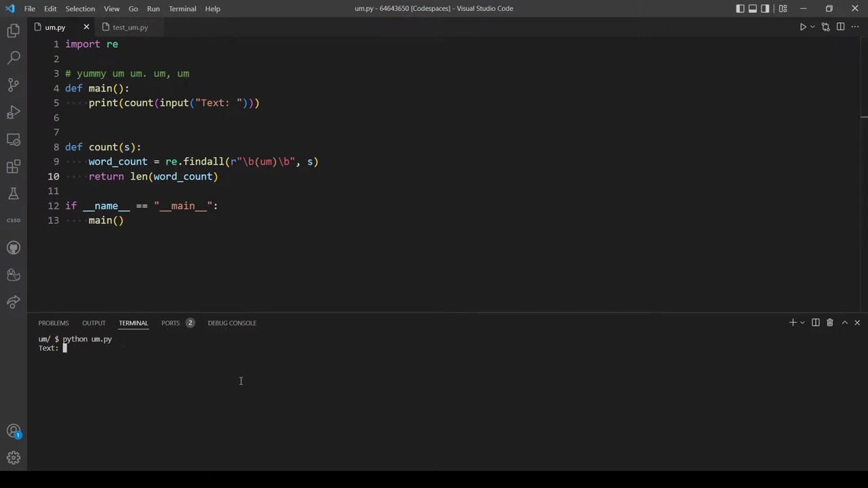
Task: Open the terminal launch profile dropdown
Action: click(x=802, y=323)
